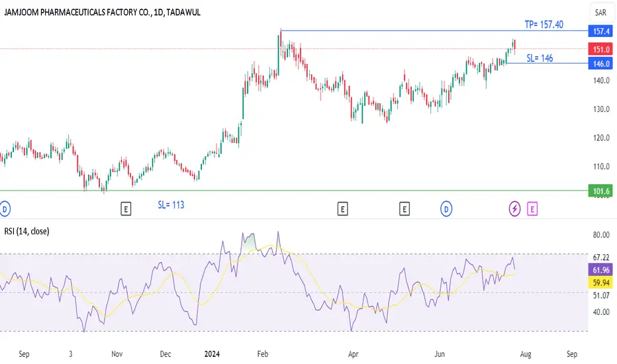Screen dimensions: 617x364
Task: Click the Jun time axis label
Action: (x=440, y=354)
